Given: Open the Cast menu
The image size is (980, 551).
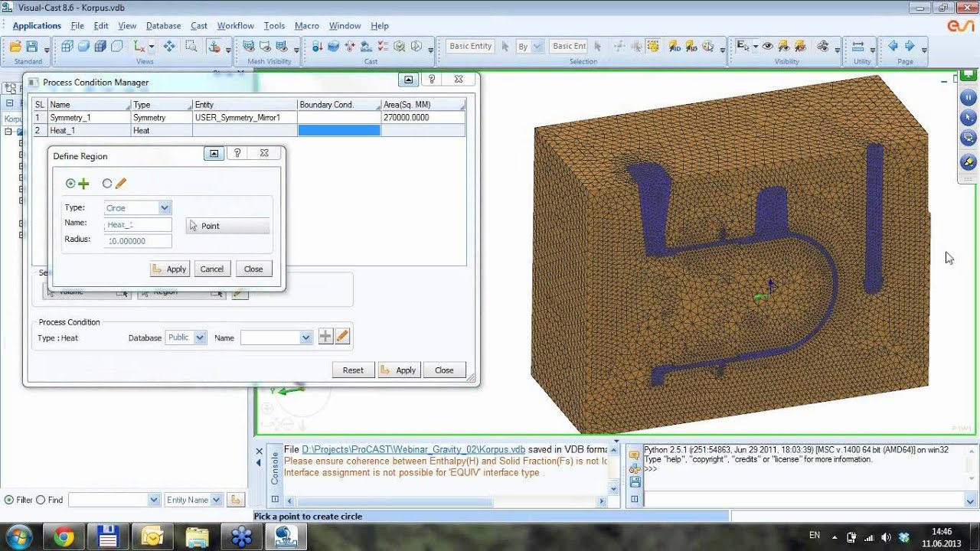Looking at the screenshot, I should 199,26.
